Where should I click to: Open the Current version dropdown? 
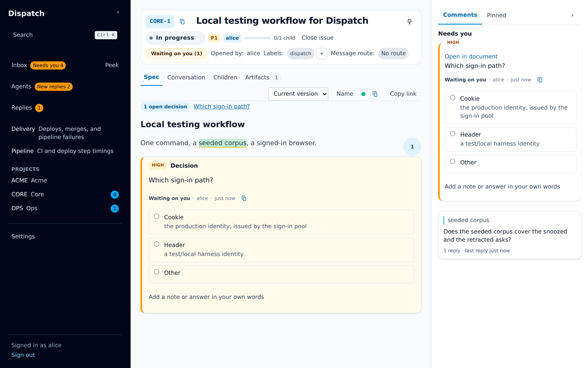pyautogui.click(x=298, y=94)
